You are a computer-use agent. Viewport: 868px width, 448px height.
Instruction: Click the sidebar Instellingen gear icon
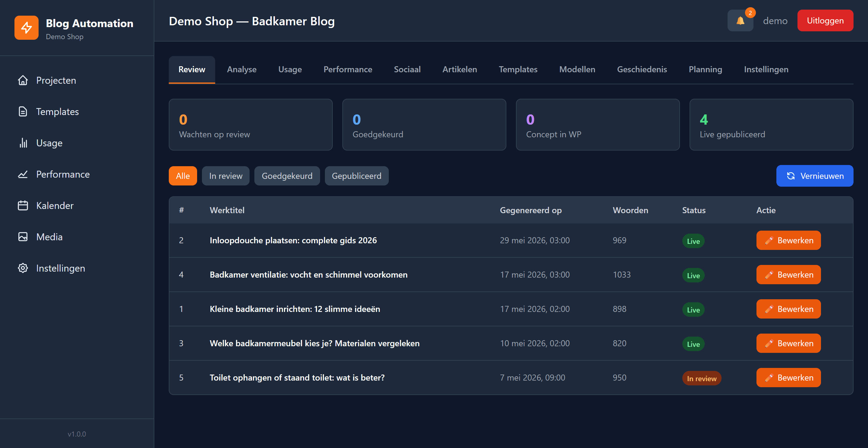point(23,268)
